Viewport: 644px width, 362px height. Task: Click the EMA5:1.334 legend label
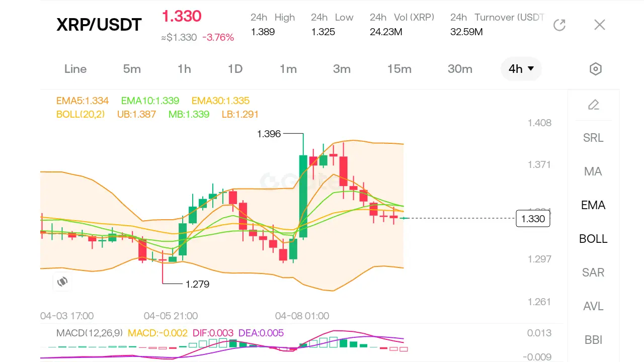tap(83, 101)
